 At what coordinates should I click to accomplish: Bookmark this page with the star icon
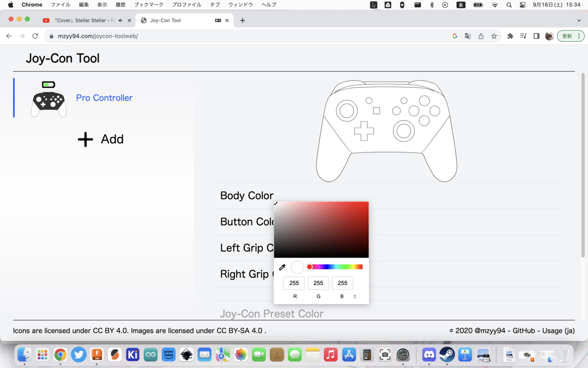[x=494, y=36]
